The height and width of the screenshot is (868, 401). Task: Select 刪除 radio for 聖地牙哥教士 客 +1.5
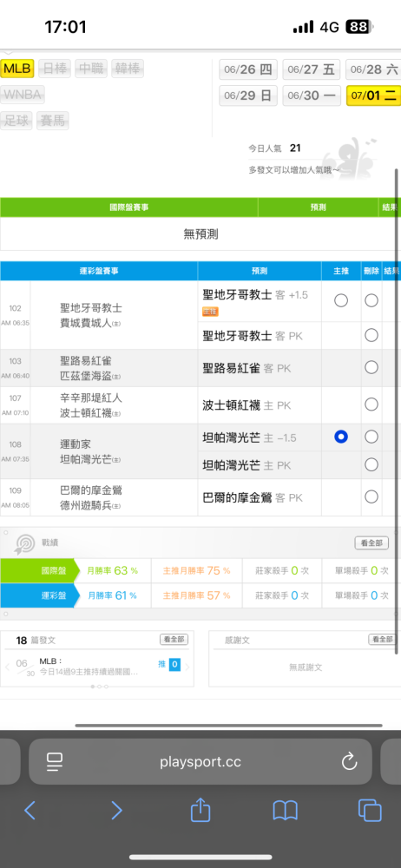tap(371, 300)
